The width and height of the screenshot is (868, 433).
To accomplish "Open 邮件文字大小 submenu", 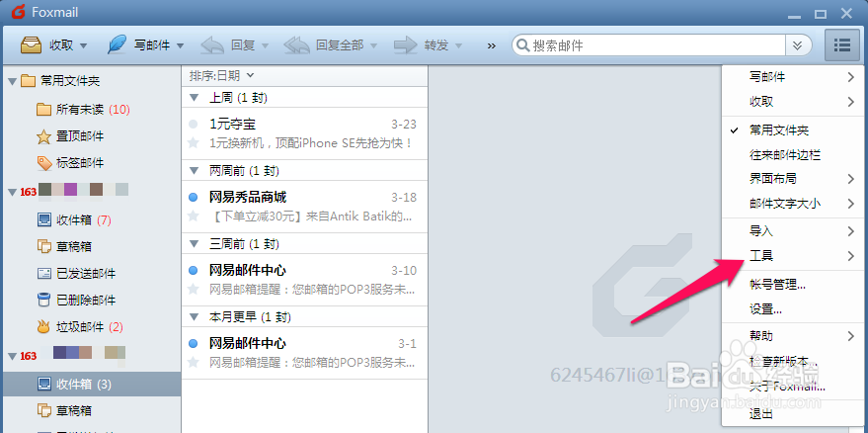I will 795,204.
